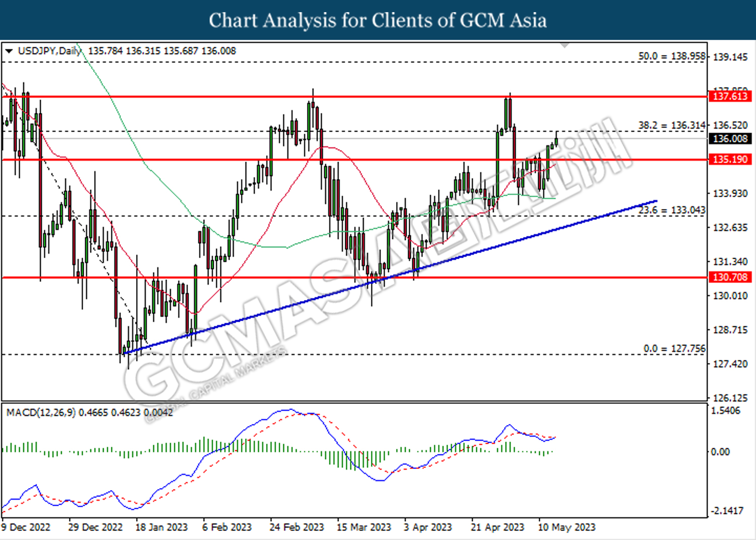Click the red 130.708 price label
The image size is (756, 540).
pos(730,277)
